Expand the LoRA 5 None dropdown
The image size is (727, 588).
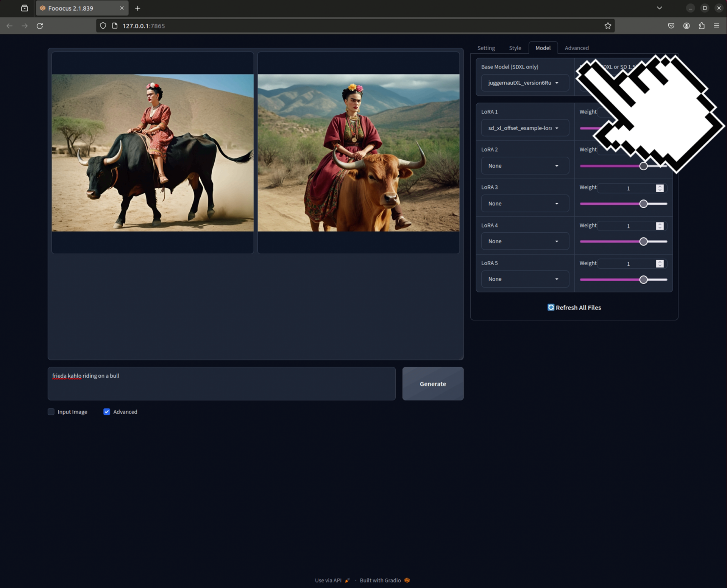(525, 279)
